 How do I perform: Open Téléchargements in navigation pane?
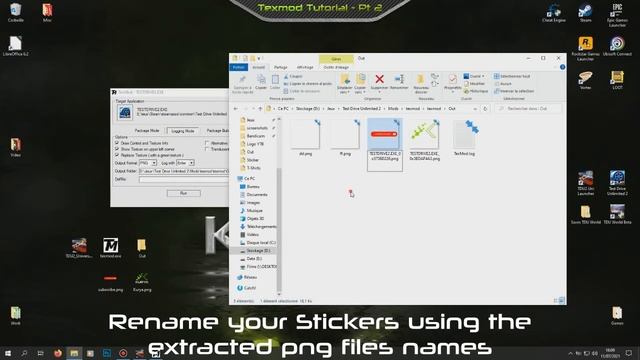[258, 227]
